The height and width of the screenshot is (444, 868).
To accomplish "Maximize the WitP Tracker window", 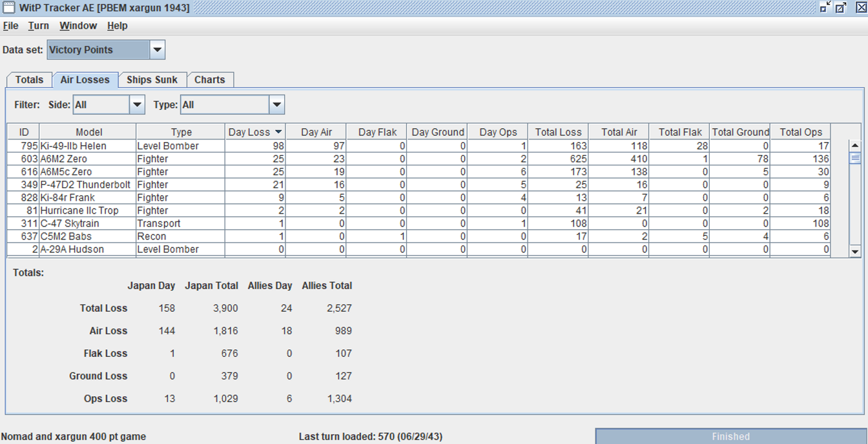I will pos(842,7).
